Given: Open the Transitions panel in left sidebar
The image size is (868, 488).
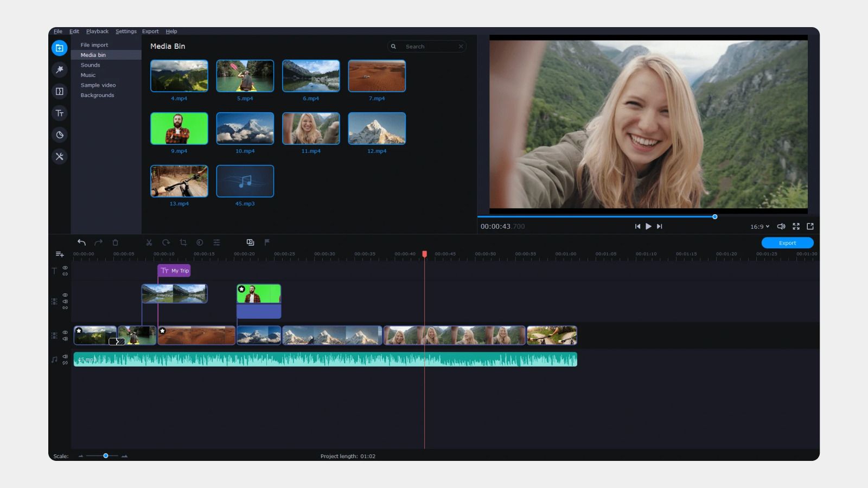Looking at the screenshot, I should 60,92.
